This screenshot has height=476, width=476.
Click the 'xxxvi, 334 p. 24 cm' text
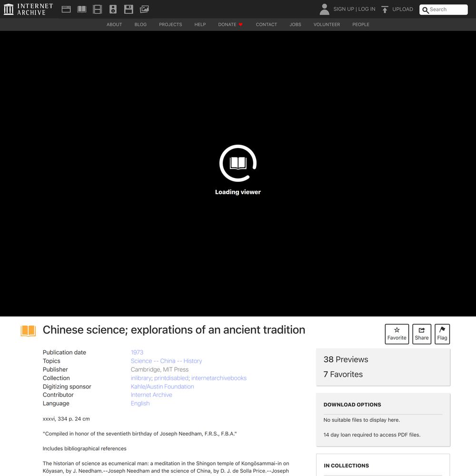[66, 418]
